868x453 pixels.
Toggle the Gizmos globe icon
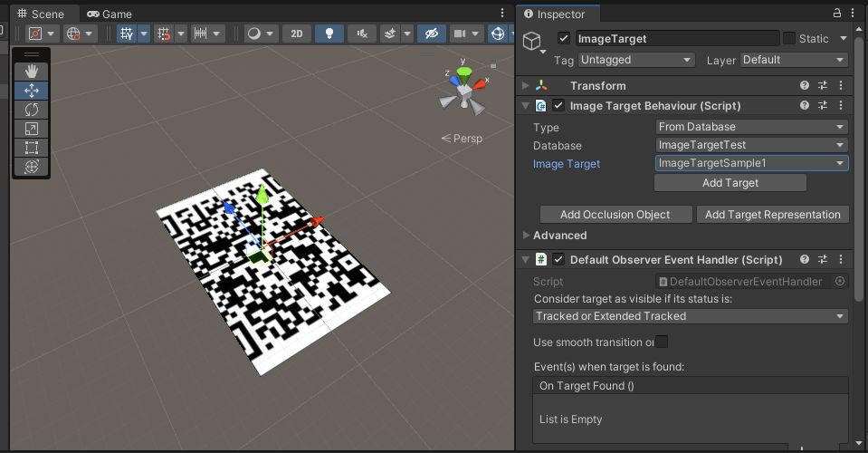pos(498,34)
